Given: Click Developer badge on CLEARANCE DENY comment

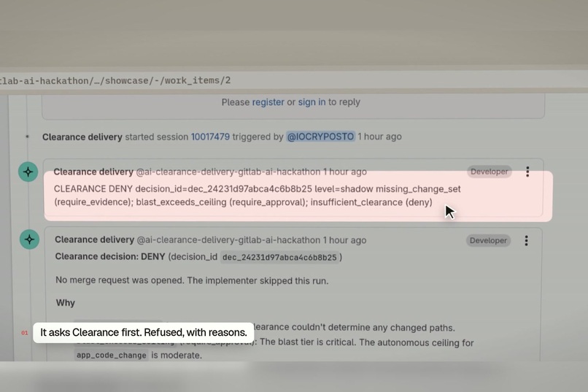Looking at the screenshot, I should pyautogui.click(x=490, y=172).
